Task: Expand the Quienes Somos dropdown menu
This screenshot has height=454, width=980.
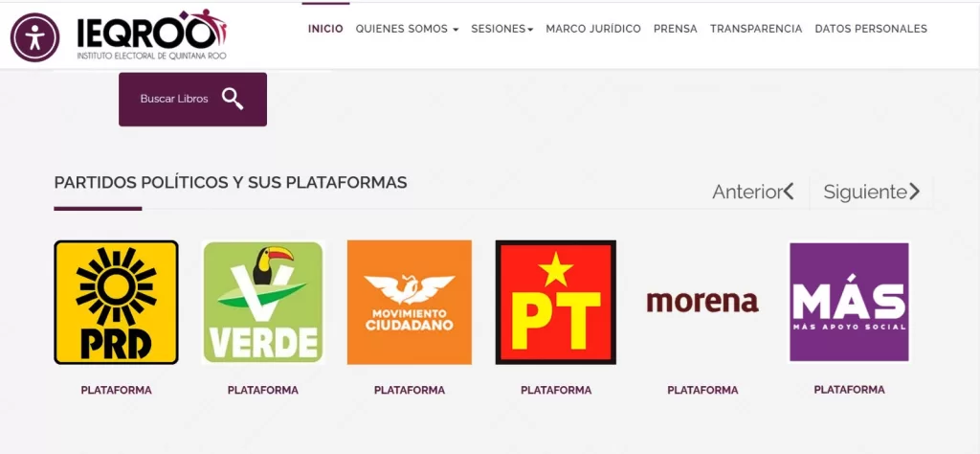Action: pos(407,29)
